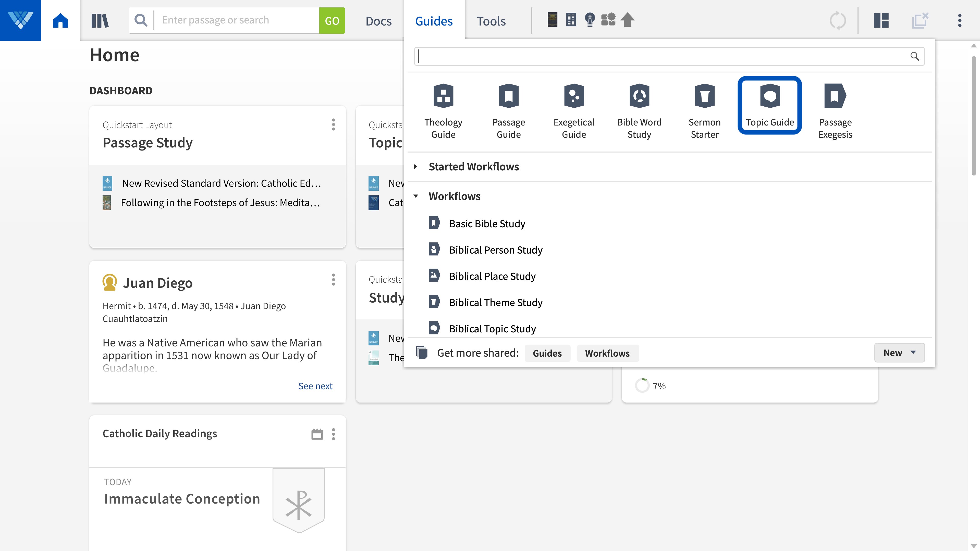
Task: Open the Passage Exegesis guide
Action: pyautogui.click(x=835, y=111)
